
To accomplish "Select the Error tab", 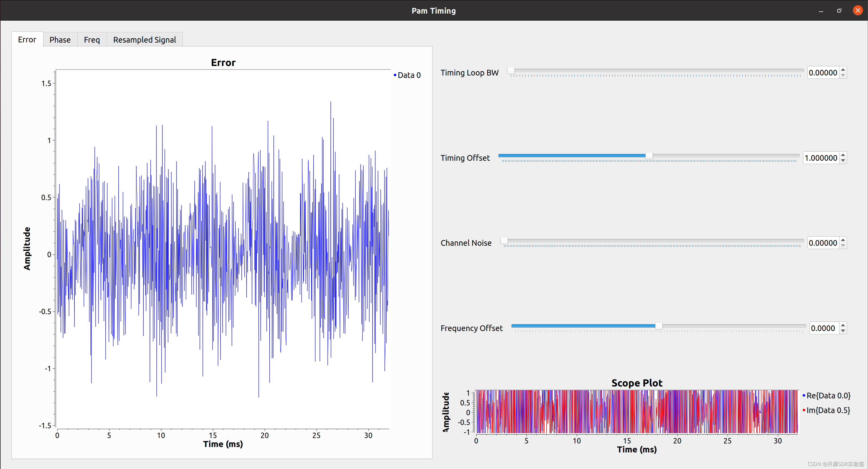I will (27, 40).
